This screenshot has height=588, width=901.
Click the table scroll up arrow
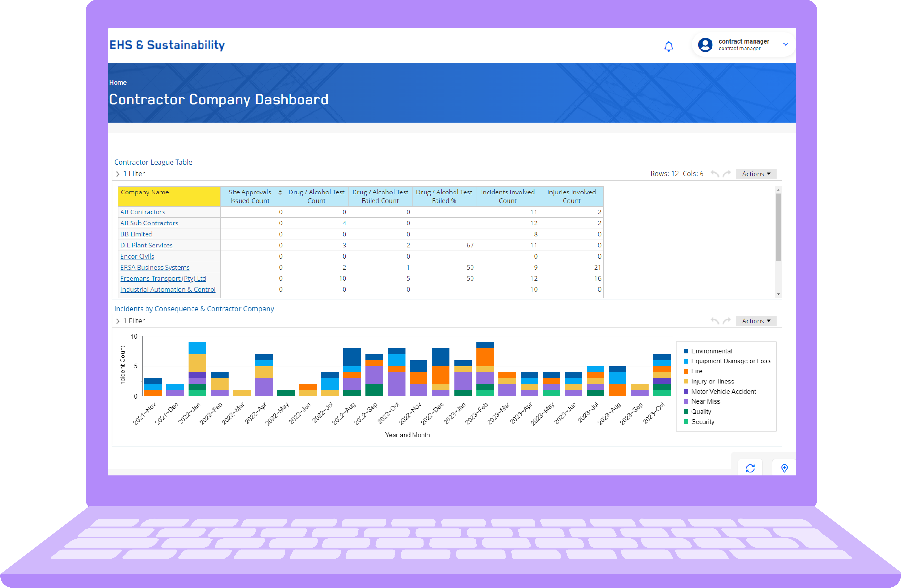(x=778, y=190)
